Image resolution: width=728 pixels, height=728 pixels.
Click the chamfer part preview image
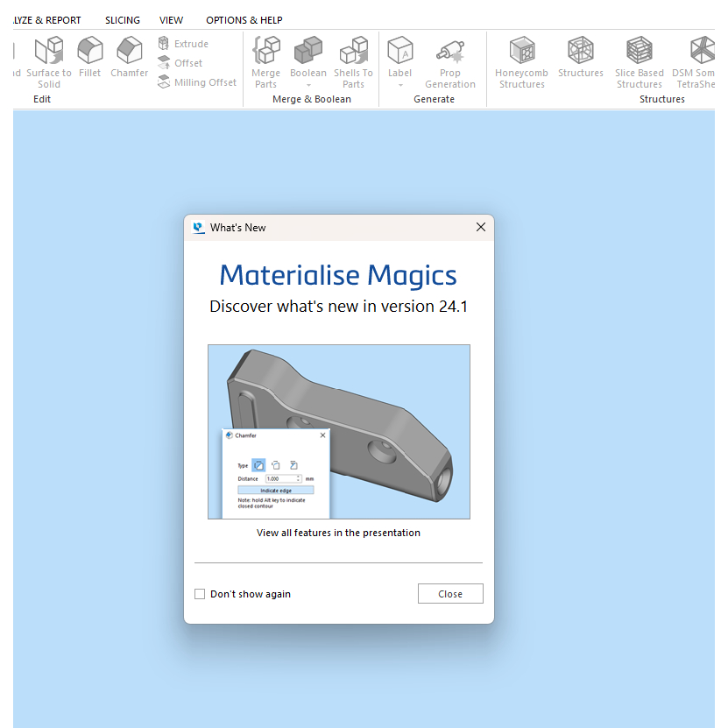coord(338,431)
